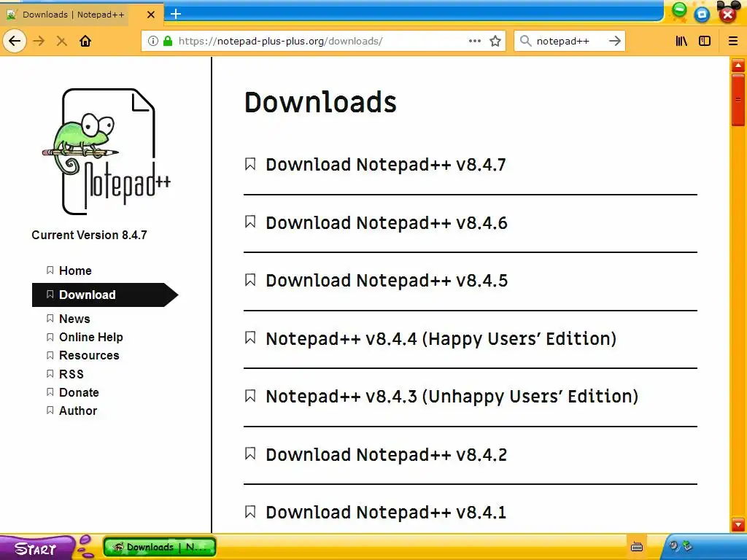This screenshot has width=747, height=560.
Task: Submit the notepad++ search with arrow
Action: click(615, 41)
